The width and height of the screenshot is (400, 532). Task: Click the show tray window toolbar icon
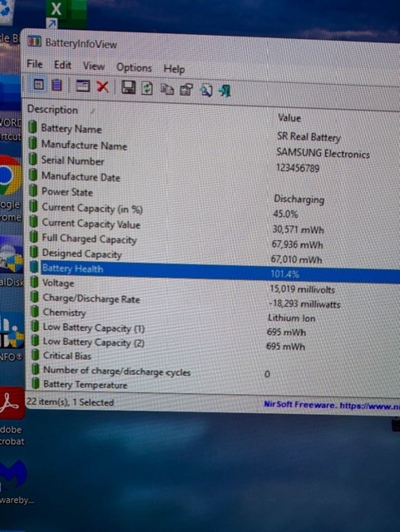[82, 86]
